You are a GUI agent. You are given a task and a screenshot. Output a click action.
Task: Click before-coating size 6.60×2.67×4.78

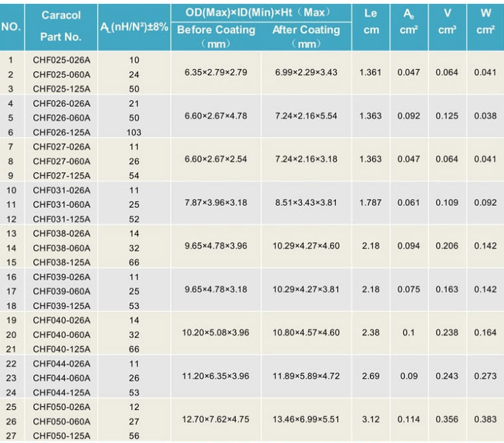pyautogui.click(x=216, y=116)
